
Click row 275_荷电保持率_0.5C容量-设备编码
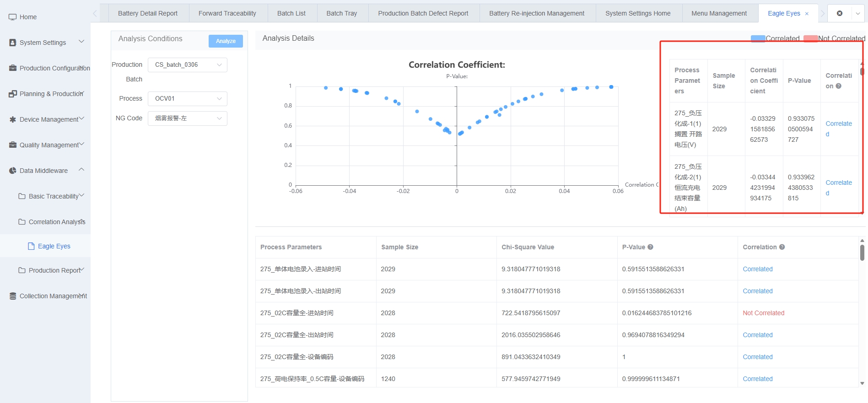(557, 379)
